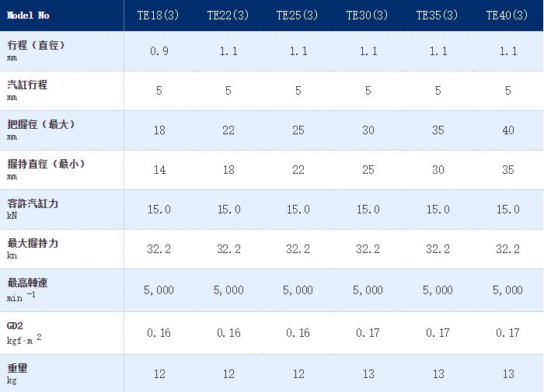Click the TE18(3) column header
The image size is (544, 392).
coord(158,16)
